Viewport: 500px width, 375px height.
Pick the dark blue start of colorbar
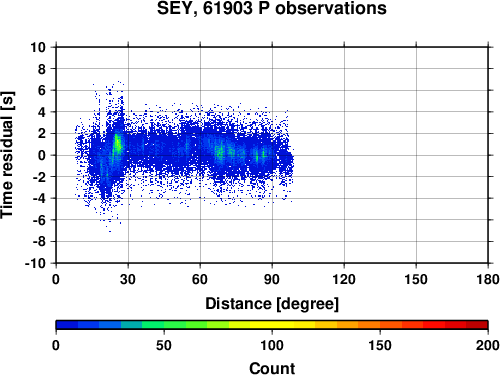[x=67, y=325]
